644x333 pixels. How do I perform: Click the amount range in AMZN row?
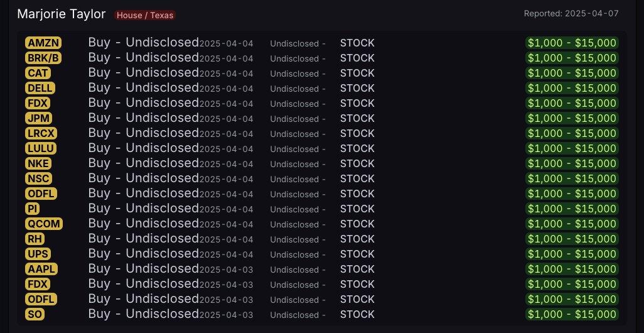(572, 43)
